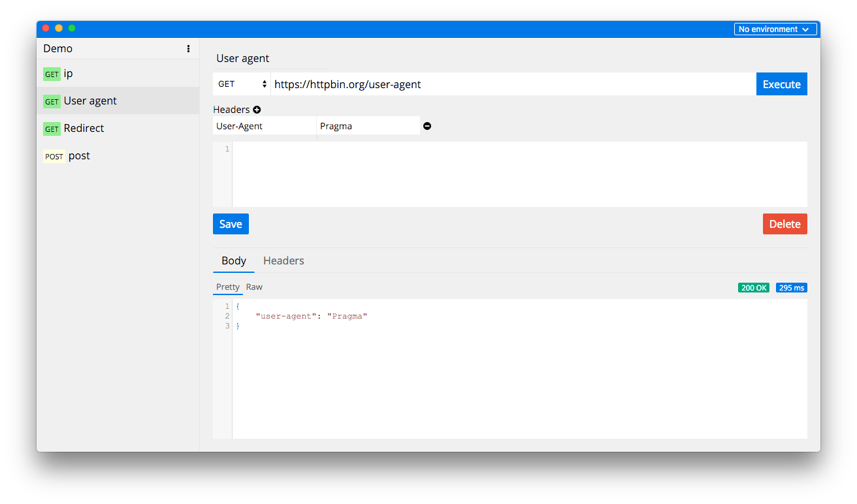Click the GET badge beside Redirect
Screen dimensions: 857x504
[x=52, y=129]
